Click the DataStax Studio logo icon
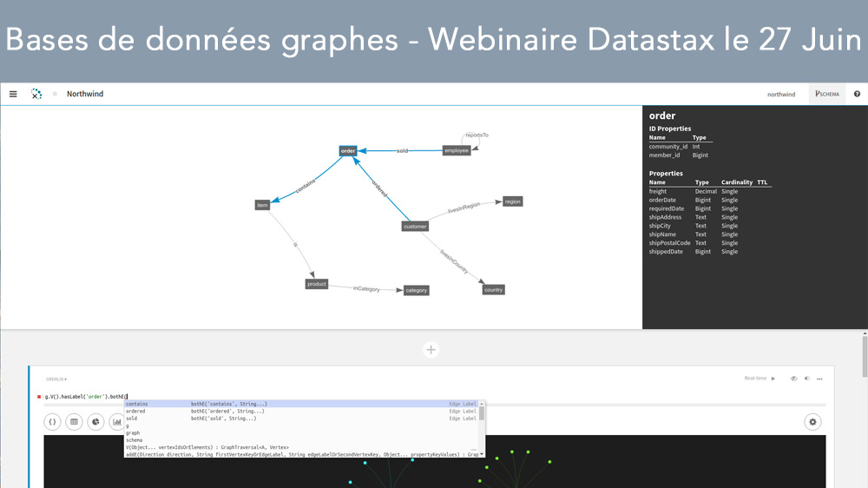 click(36, 94)
